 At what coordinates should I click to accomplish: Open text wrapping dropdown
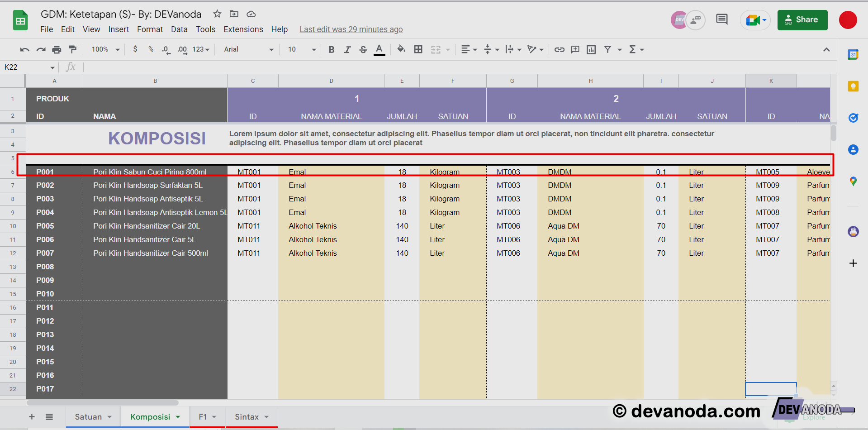tap(513, 49)
